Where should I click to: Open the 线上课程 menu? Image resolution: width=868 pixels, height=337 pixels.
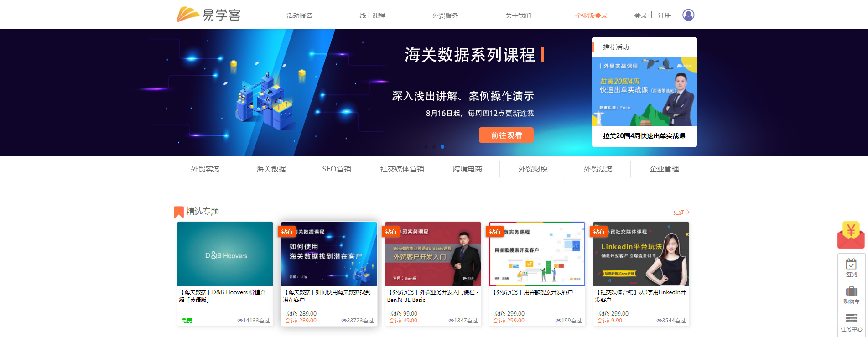(372, 16)
